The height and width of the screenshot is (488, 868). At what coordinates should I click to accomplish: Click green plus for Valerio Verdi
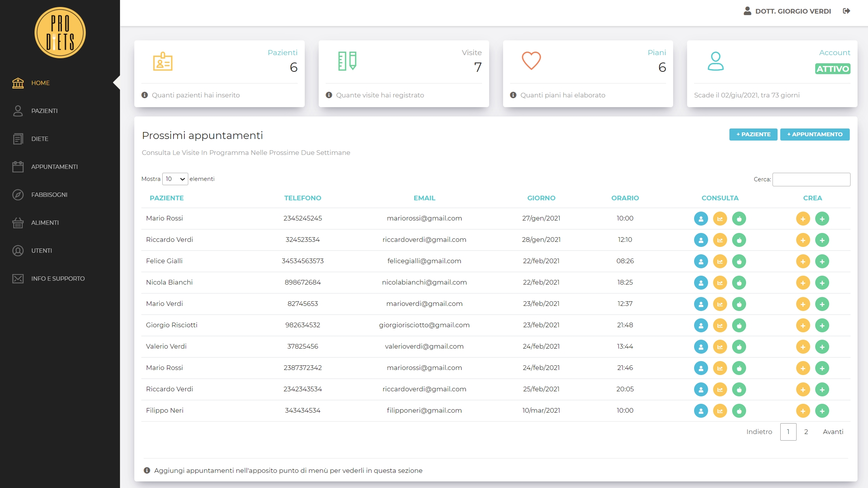pyautogui.click(x=822, y=347)
